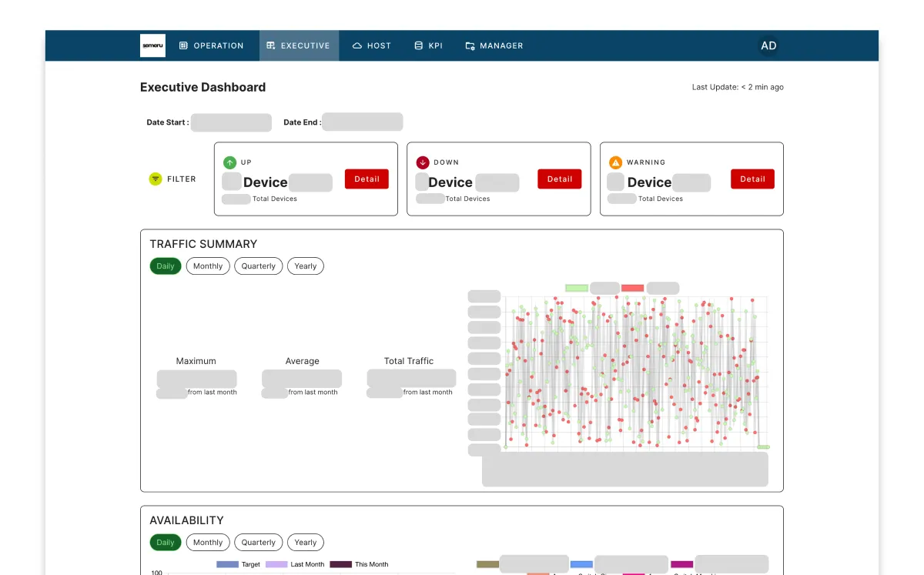
Task: Open the OPERATION navigation icon
Action: (183, 45)
